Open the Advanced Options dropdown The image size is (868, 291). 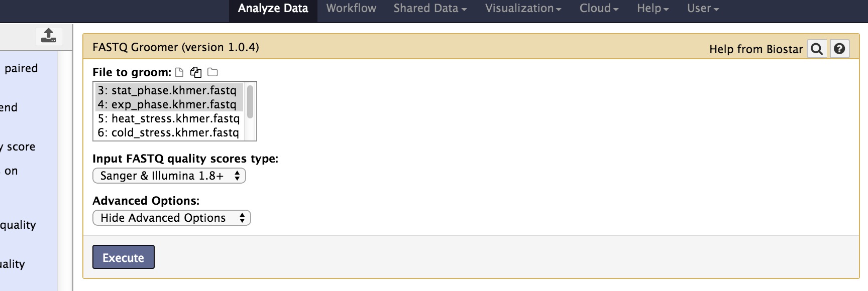pos(172,218)
